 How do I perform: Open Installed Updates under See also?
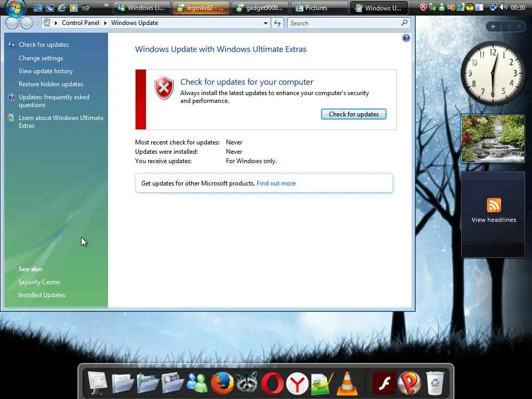[x=42, y=295]
